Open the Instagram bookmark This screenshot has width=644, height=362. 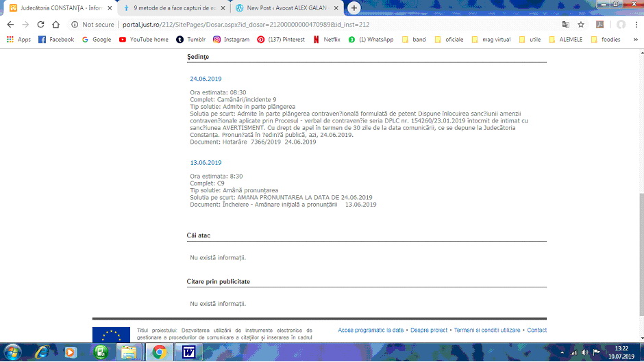[231, 40]
